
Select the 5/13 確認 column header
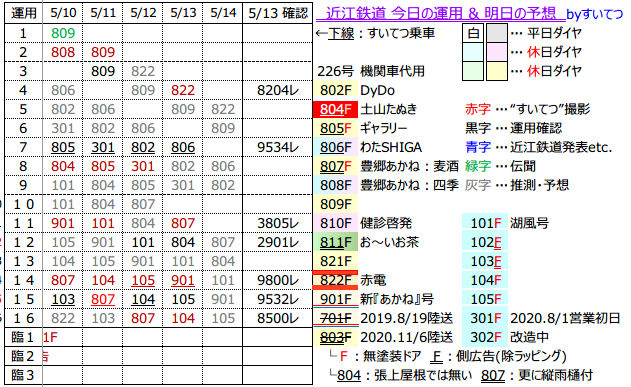point(278,13)
